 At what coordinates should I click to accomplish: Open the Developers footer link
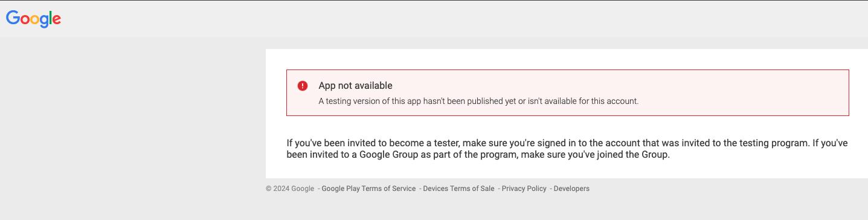pyautogui.click(x=571, y=189)
